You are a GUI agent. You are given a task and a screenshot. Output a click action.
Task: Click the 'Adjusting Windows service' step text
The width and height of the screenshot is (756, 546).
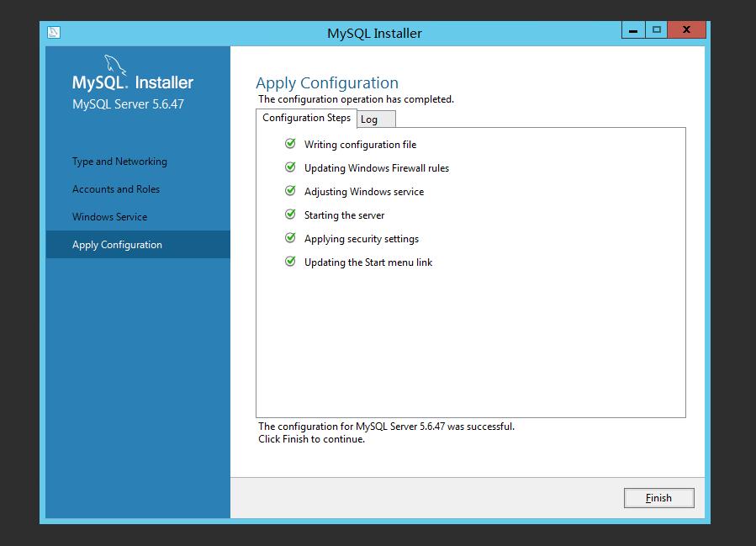pos(364,192)
